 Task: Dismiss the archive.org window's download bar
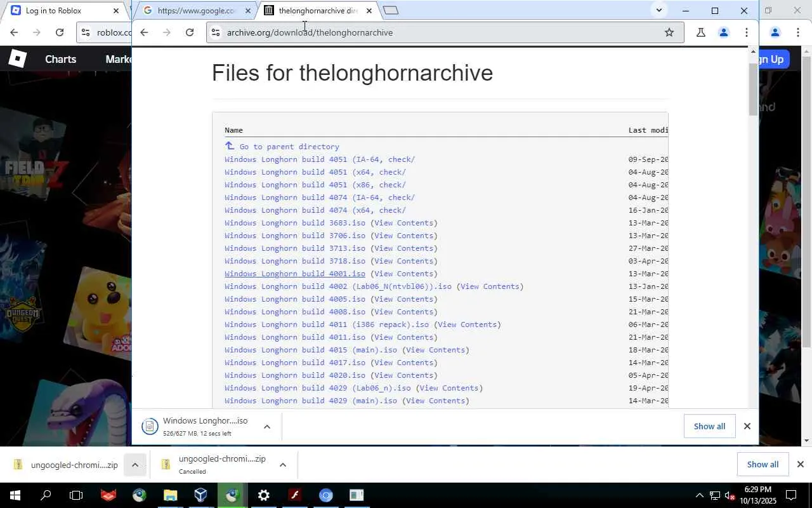(747, 426)
